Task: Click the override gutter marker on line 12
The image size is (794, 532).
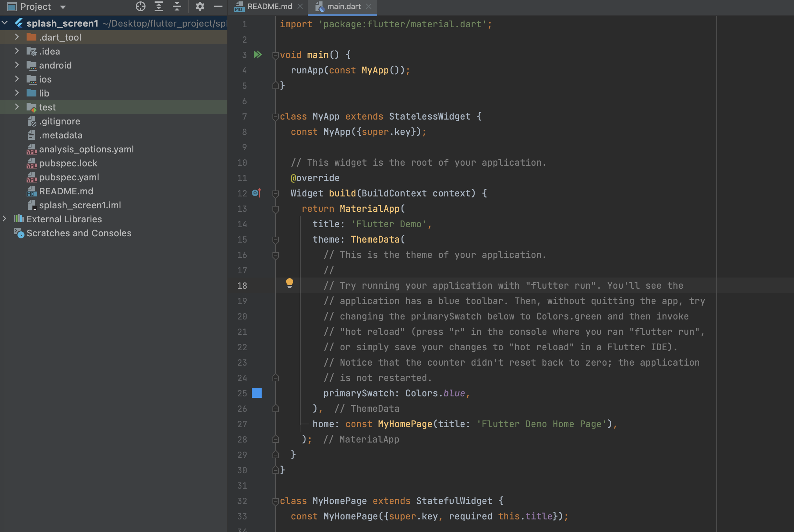Action: (257, 193)
